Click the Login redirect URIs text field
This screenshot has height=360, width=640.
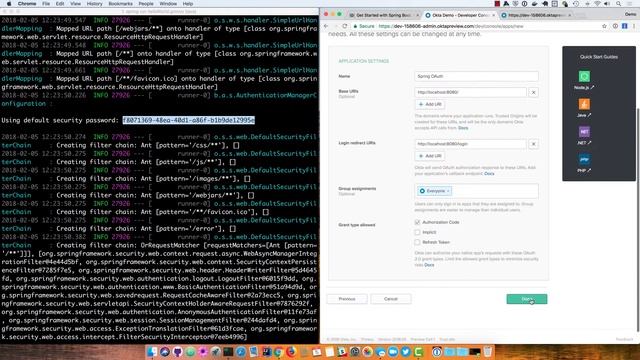(470, 144)
